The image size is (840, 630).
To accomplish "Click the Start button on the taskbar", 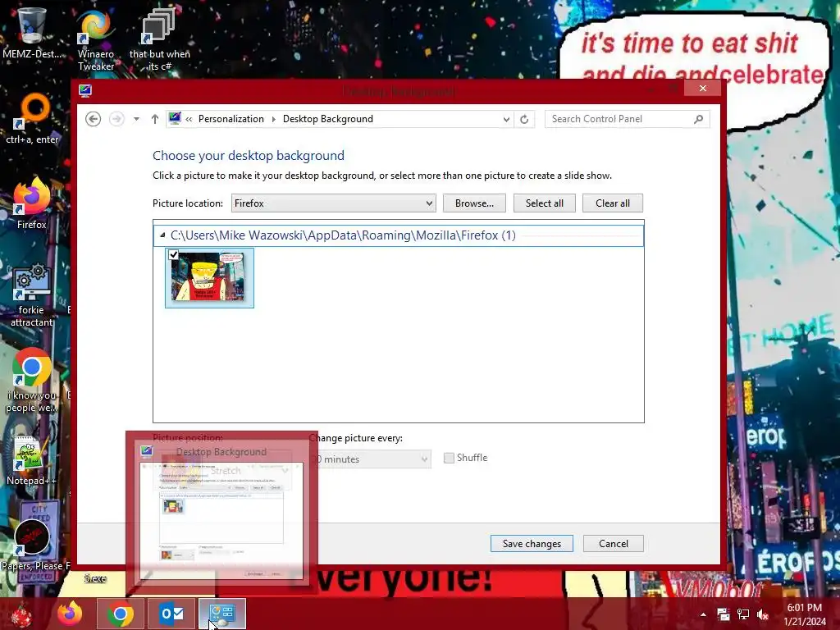I will point(22,614).
